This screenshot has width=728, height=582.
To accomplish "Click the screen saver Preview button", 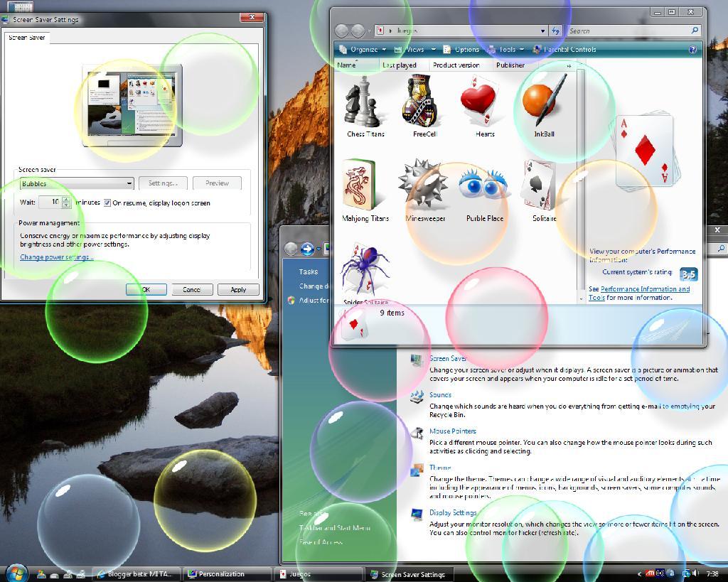I will [218, 183].
